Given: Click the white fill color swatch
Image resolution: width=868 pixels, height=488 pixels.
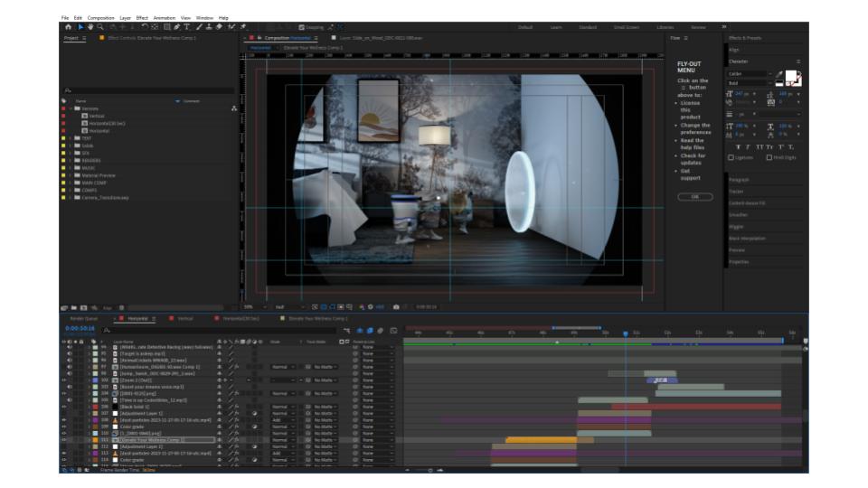Looking at the screenshot, I should (x=790, y=76).
